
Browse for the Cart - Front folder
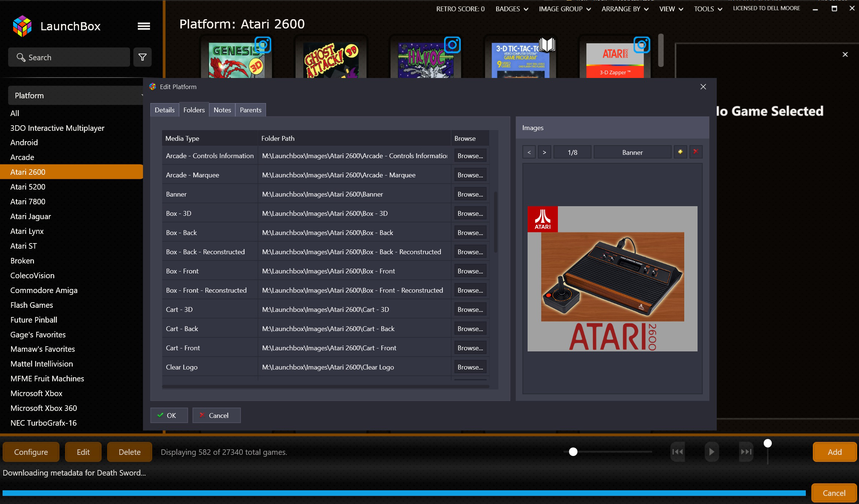[470, 348]
